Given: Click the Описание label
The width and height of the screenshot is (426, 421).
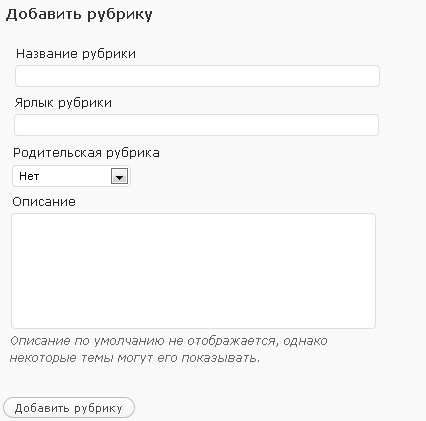Looking at the screenshot, I should point(44,202).
